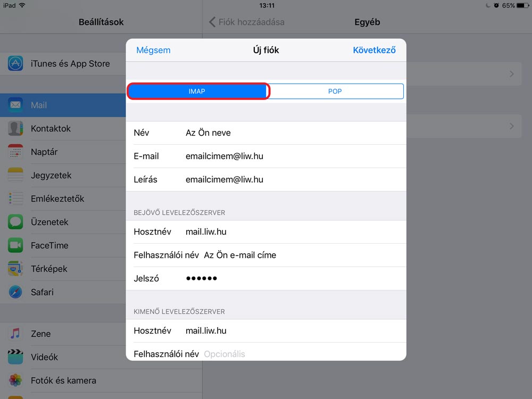Image resolution: width=532 pixels, height=399 pixels.
Task: Open Jegyzetek notes icon
Action: pos(15,176)
